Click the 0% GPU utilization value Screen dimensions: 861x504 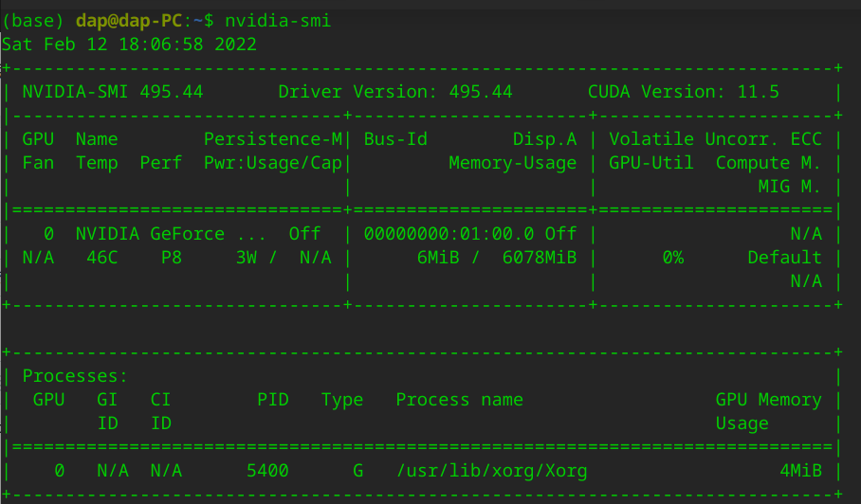(672, 257)
